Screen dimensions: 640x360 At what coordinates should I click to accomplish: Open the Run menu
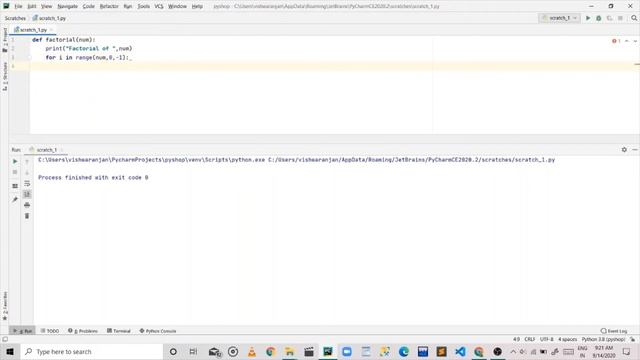pyautogui.click(x=128, y=6)
